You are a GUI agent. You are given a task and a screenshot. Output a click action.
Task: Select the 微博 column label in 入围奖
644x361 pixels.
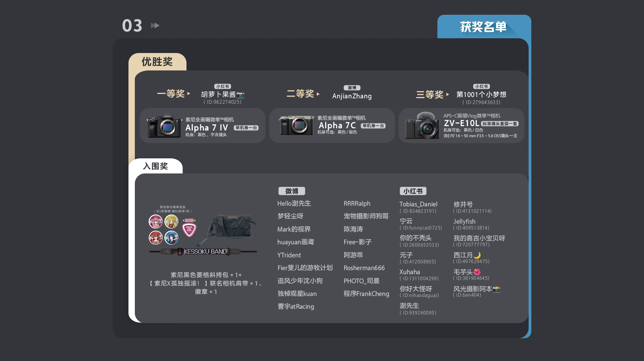coord(292,191)
